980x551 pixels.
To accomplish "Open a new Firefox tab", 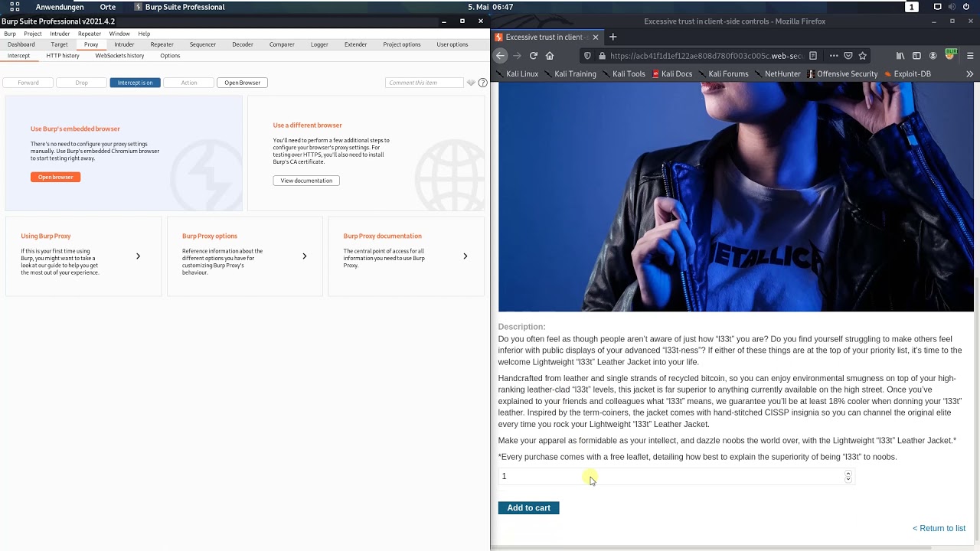I will (x=612, y=37).
